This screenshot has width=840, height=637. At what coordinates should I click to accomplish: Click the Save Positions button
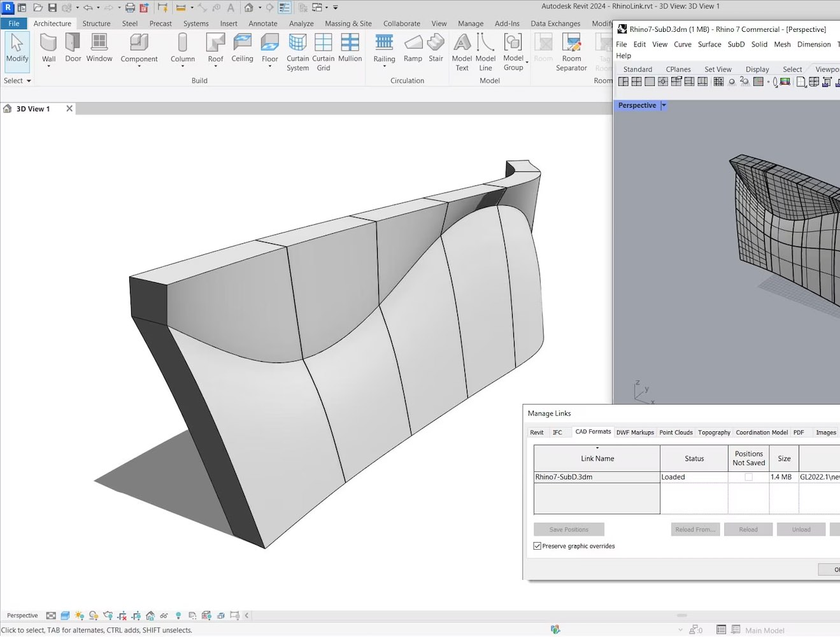[569, 529]
